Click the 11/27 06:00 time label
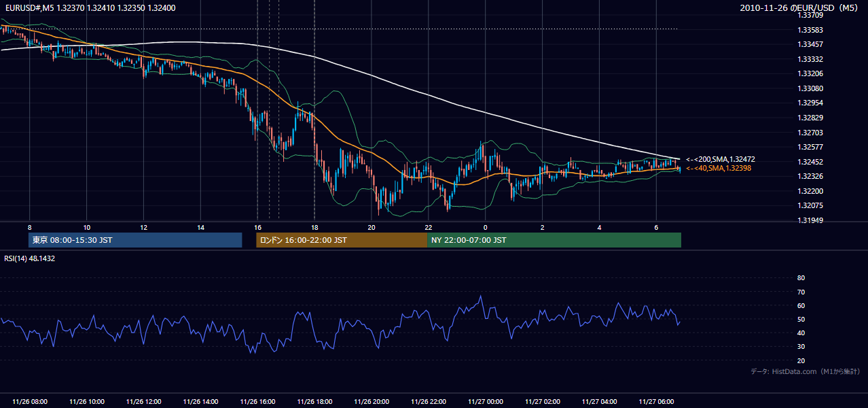 656,402
